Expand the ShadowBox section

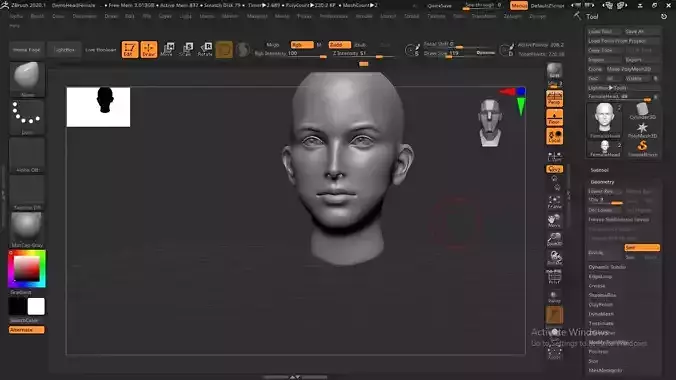click(602, 295)
